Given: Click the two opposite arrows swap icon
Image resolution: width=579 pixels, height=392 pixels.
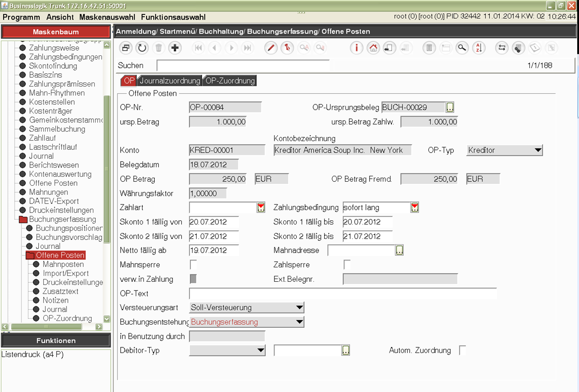Looking at the screenshot, I should point(502,48).
